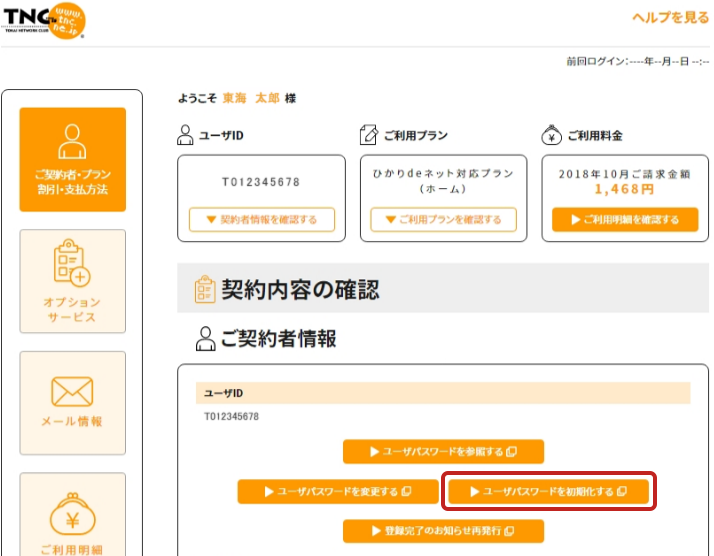The height and width of the screenshot is (556, 714).
Task: Click the yen bag icon beside ご利用料金
Action: pyautogui.click(x=551, y=135)
